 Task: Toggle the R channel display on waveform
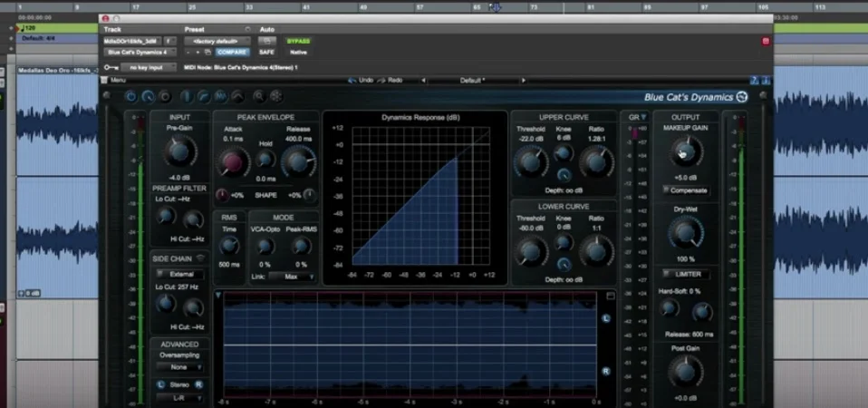pyautogui.click(x=606, y=371)
